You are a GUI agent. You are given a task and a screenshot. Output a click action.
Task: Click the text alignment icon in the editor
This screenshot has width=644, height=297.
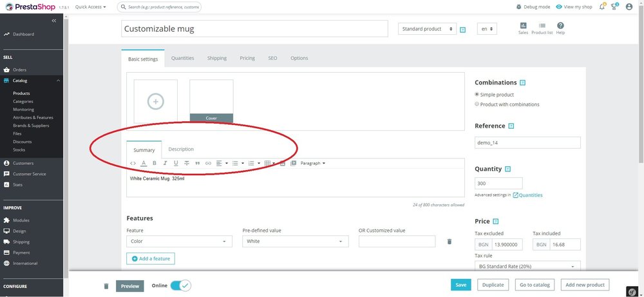tap(219, 163)
